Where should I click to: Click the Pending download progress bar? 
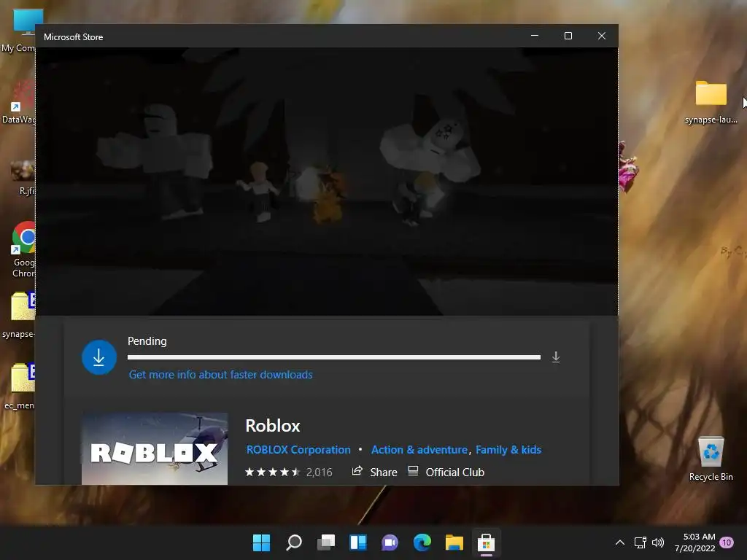pos(334,357)
